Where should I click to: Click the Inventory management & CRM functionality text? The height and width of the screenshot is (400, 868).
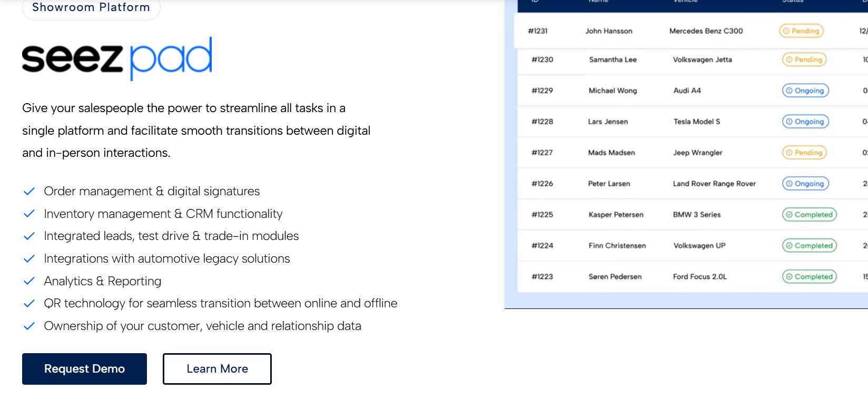coord(163,214)
